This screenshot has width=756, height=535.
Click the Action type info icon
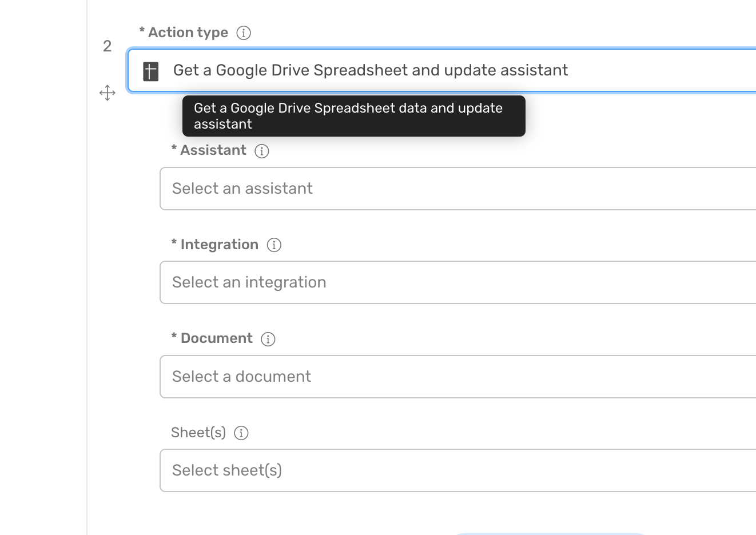244,33
